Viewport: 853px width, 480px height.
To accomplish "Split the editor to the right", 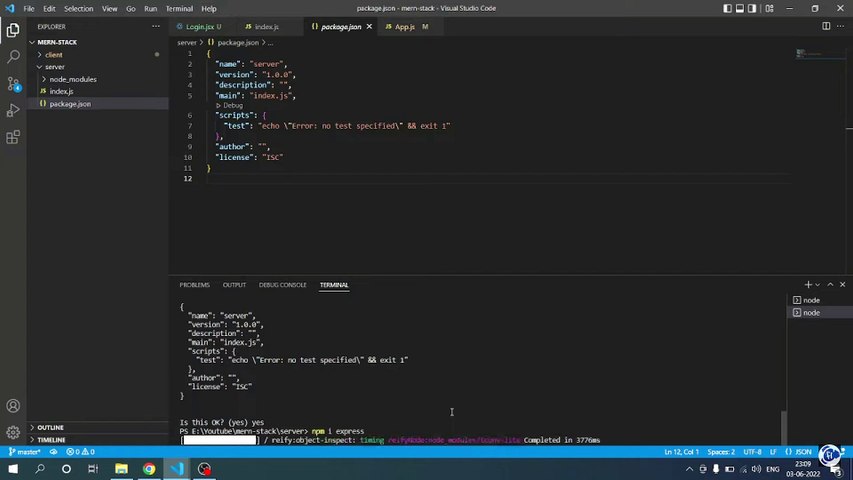I will (826, 26).
